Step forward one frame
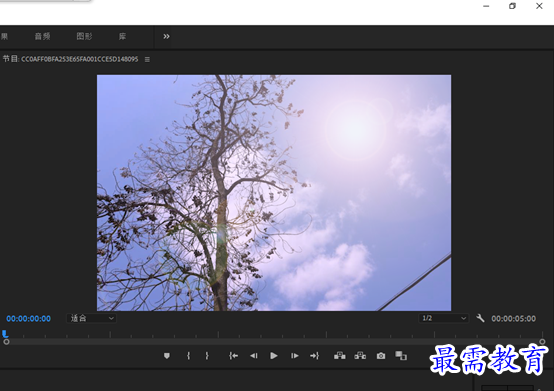 click(x=295, y=356)
